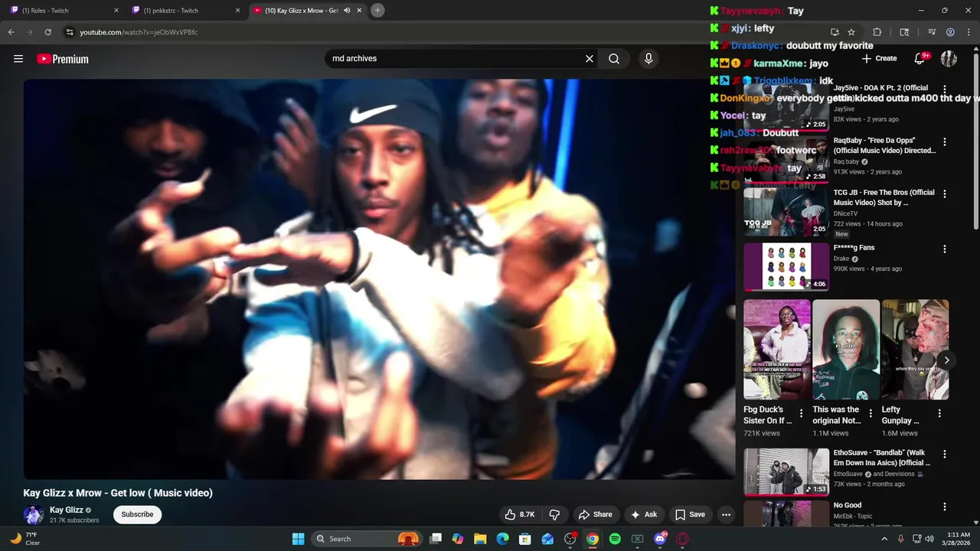Image resolution: width=980 pixels, height=551 pixels.
Task: Click the browser address bar URL
Action: pos(139,32)
